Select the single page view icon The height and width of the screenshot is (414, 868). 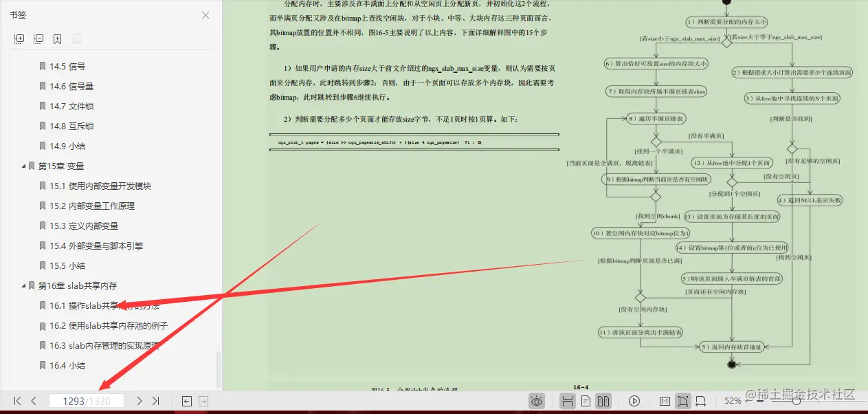(586, 401)
